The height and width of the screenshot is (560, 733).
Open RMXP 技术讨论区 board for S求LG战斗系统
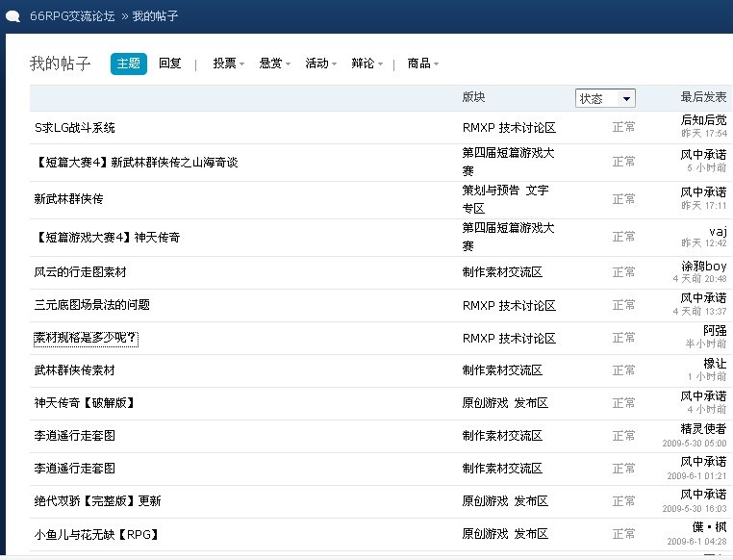509,128
